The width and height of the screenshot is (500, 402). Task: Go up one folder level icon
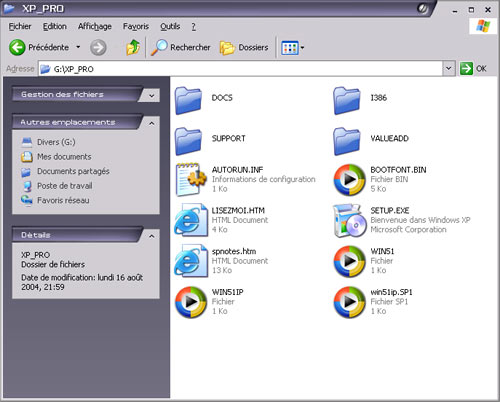point(133,47)
